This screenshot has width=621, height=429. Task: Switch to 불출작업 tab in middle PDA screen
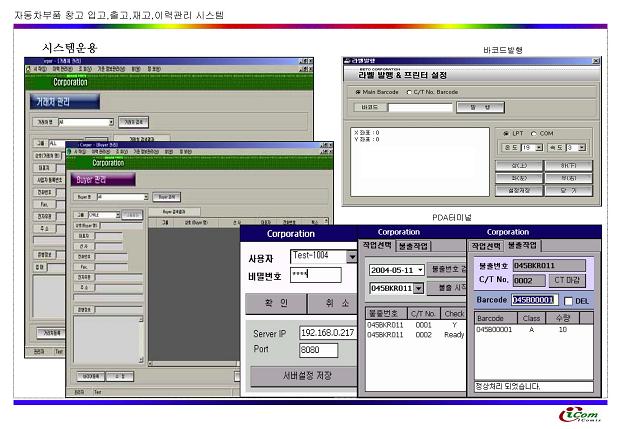[x=413, y=245]
